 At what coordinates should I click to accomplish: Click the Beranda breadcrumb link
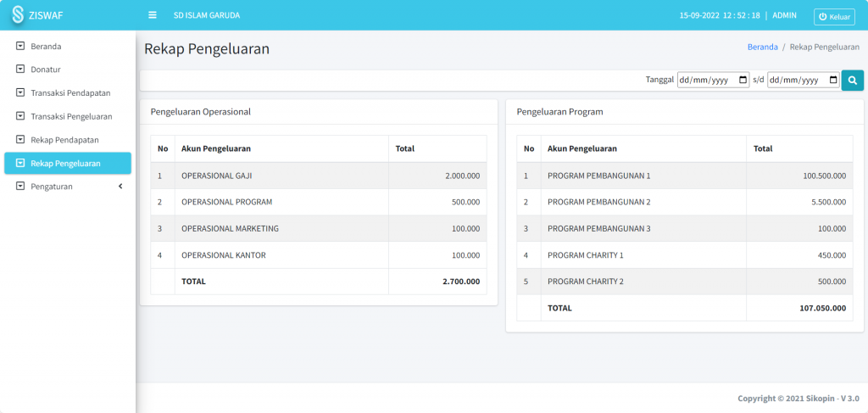point(763,47)
